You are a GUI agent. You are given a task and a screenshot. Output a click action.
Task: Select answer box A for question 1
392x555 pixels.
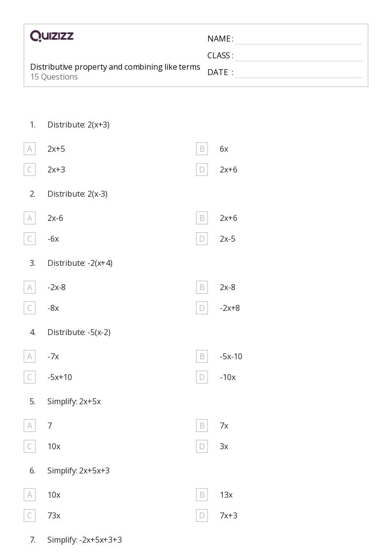click(x=30, y=149)
